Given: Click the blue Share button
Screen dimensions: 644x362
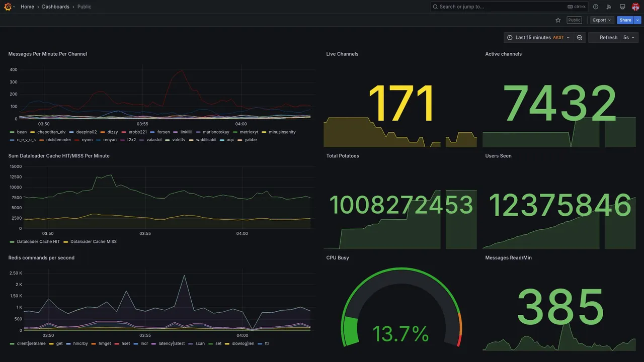Looking at the screenshot, I should coord(625,20).
